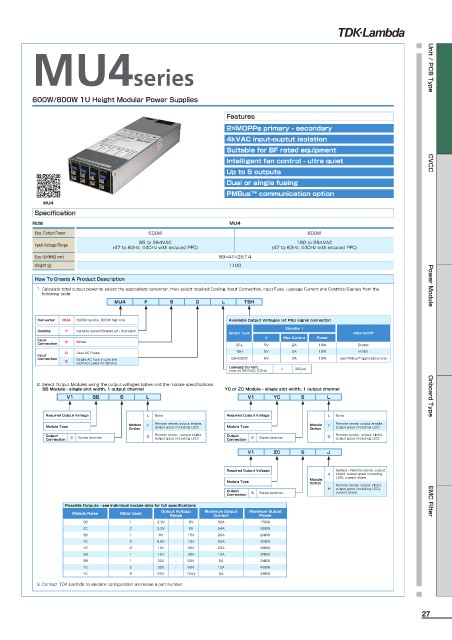This screenshot has height=640, width=452.
Task: Click the ZC box in the module code
Action: 277,452
